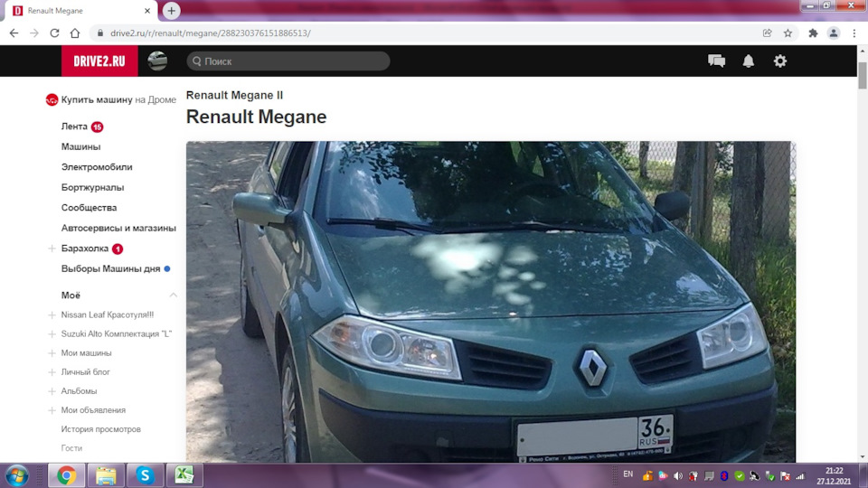Open the taskbar clock and date
Screen dimensions: 868x488
pyautogui.click(x=834, y=476)
